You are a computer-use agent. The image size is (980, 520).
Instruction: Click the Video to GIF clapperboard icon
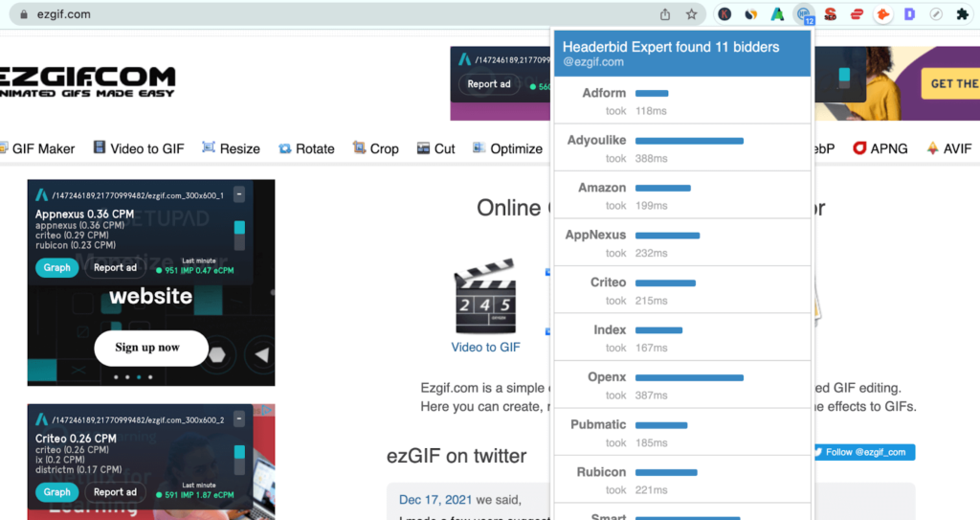[485, 297]
